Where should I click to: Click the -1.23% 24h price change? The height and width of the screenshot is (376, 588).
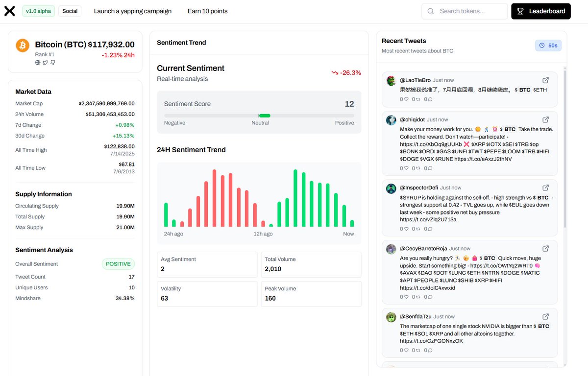pyautogui.click(x=118, y=55)
